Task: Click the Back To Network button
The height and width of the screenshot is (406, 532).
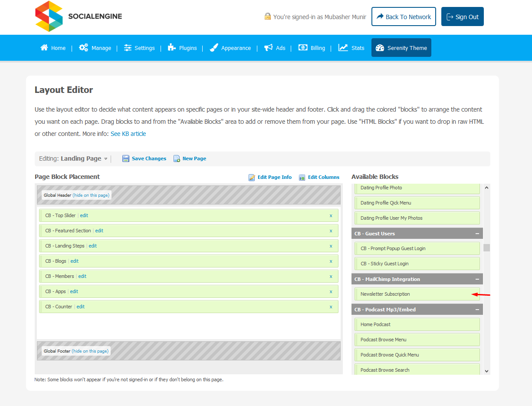Action: (404, 17)
